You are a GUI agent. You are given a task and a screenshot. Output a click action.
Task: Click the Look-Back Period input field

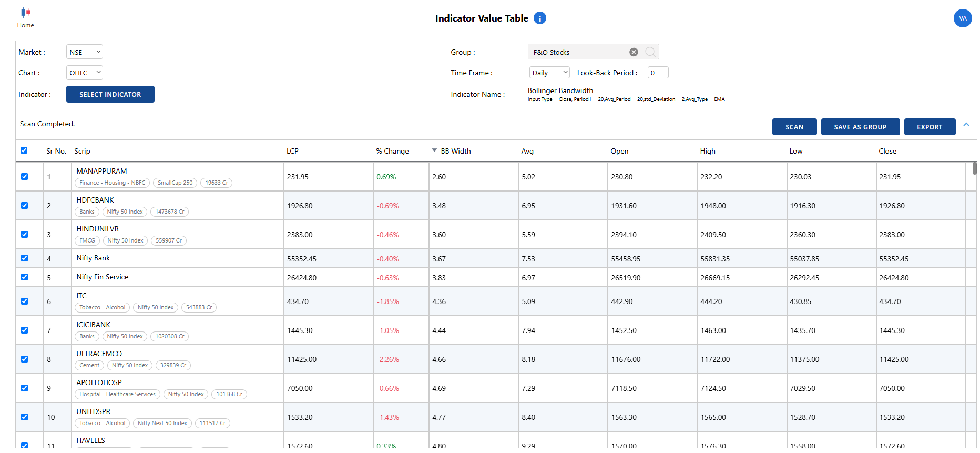pyautogui.click(x=658, y=73)
